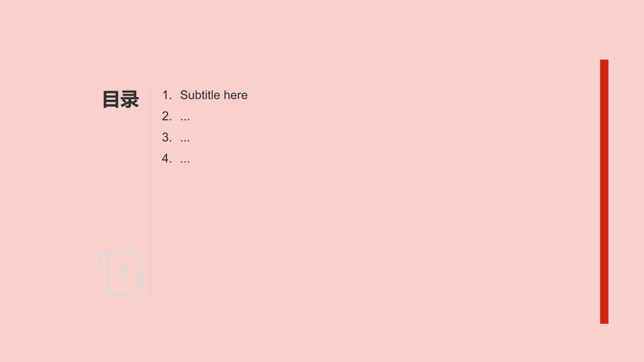Image resolution: width=644 pixels, height=362 pixels.
Task: Select the ellipsis text of item 2
Action: (x=185, y=119)
